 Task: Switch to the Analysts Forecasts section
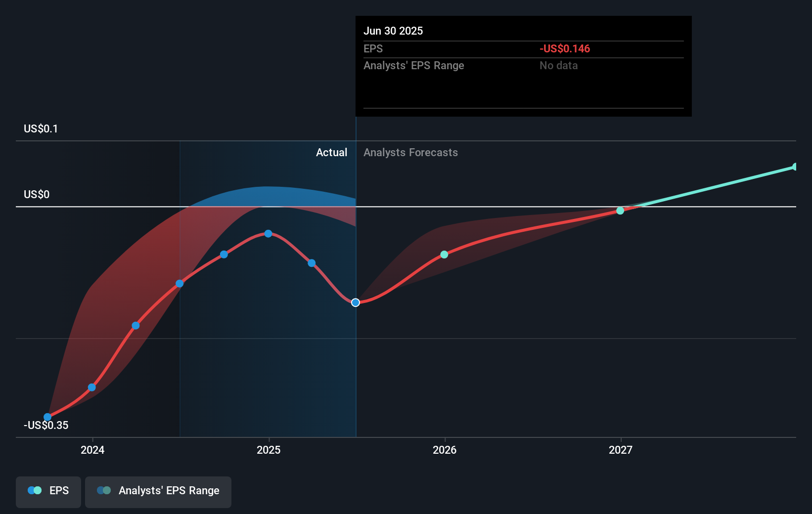coord(410,153)
